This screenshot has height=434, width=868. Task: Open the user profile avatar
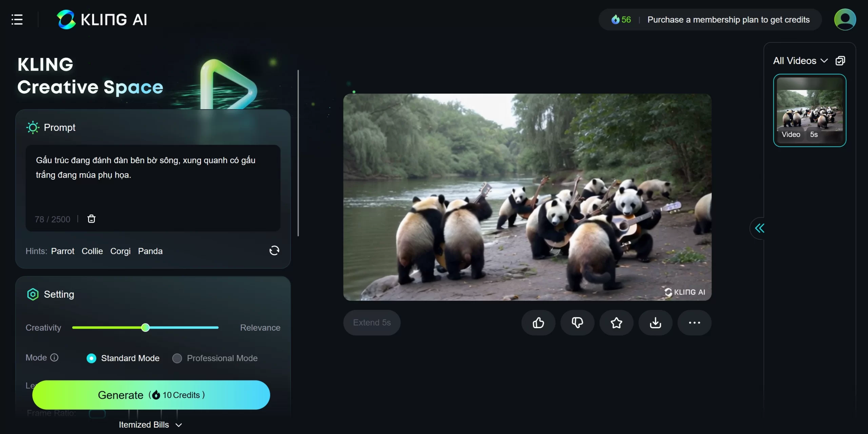click(845, 19)
